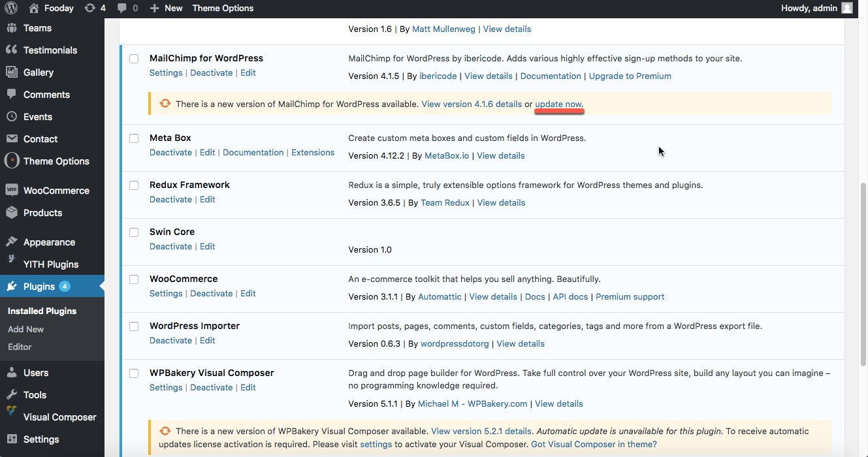
Task: Check the Swin Core plugin checkbox
Action: [x=134, y=232]
